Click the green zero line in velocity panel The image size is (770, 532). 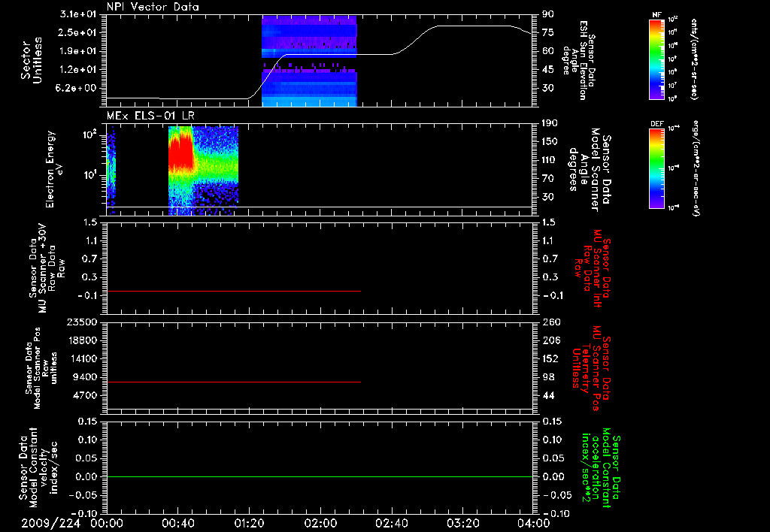point(319,476)
